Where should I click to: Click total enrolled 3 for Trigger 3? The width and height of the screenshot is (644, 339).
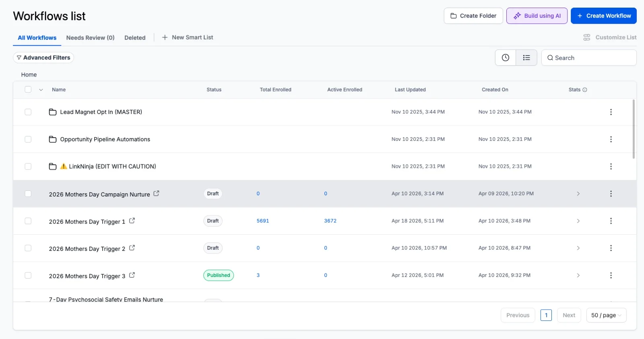click(258, 275)
